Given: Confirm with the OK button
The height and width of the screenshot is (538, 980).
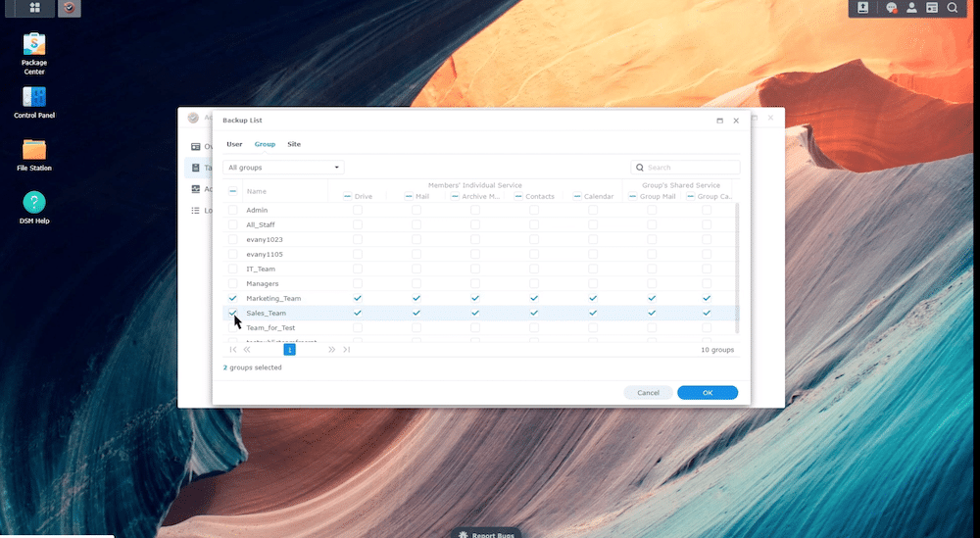Looking at the screenshot, I should (708, 392).
